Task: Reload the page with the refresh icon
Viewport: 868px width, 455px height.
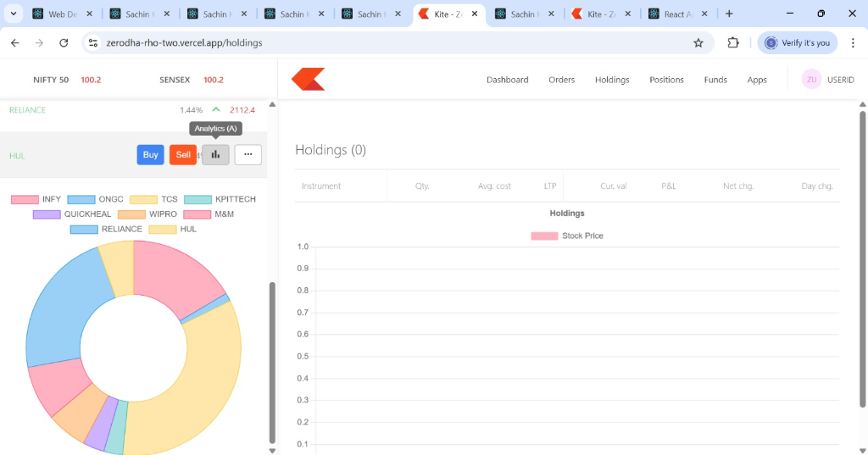Action: (x=64, y=42)
